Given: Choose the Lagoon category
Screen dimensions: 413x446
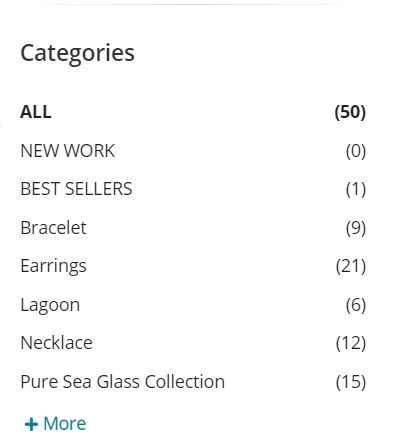Looking at the screenshot, I should (50, 305).
